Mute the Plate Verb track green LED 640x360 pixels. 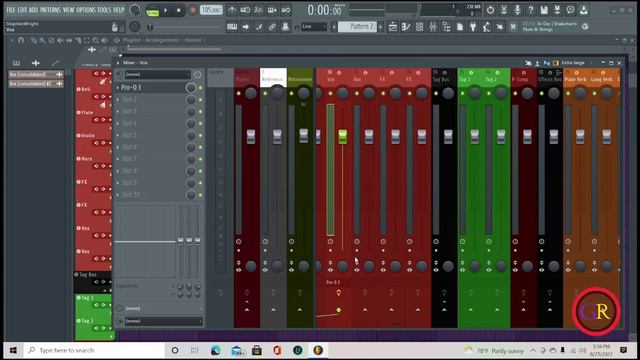(x=568, y=93)
